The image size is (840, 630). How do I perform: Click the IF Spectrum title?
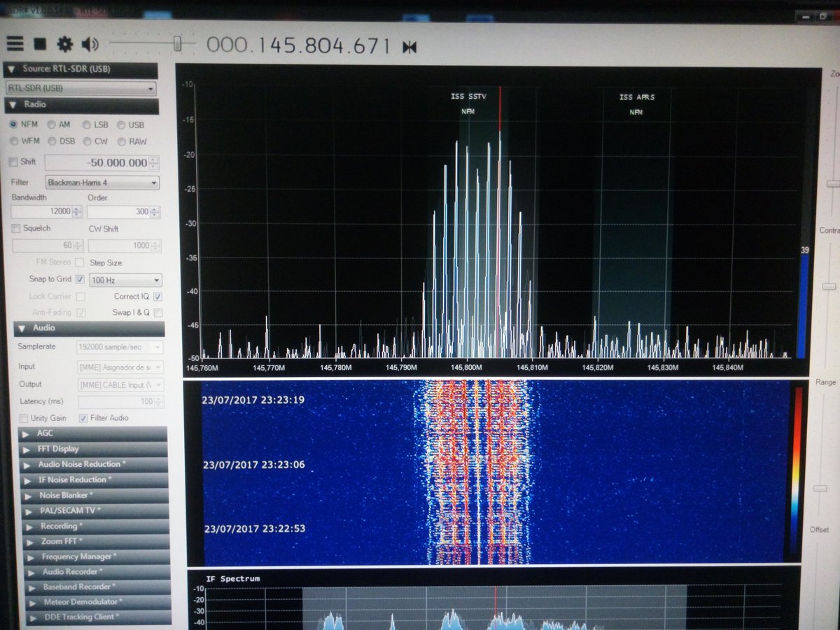tap(233, 579)
